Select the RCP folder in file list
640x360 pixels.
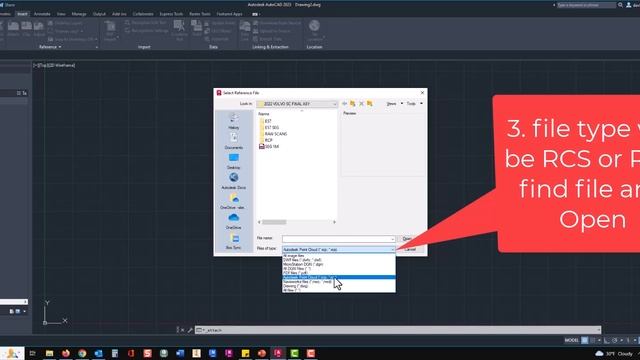tap(266, 140)
